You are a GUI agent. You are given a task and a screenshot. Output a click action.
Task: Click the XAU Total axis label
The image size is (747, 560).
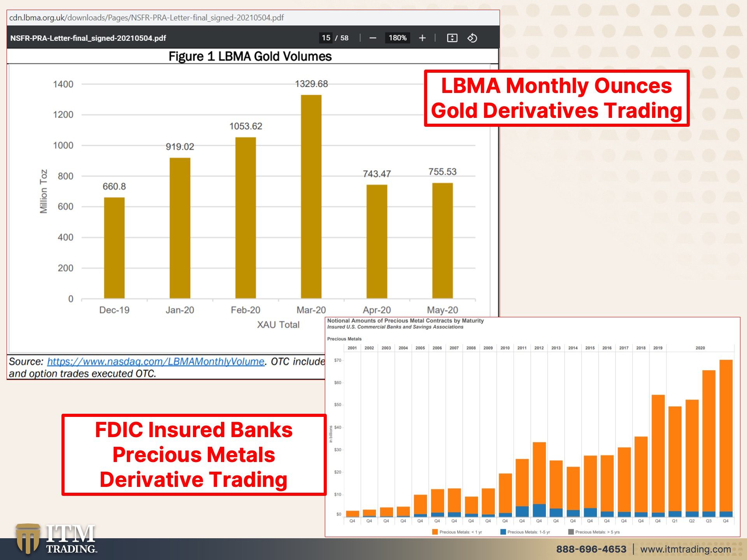[278, 325]
